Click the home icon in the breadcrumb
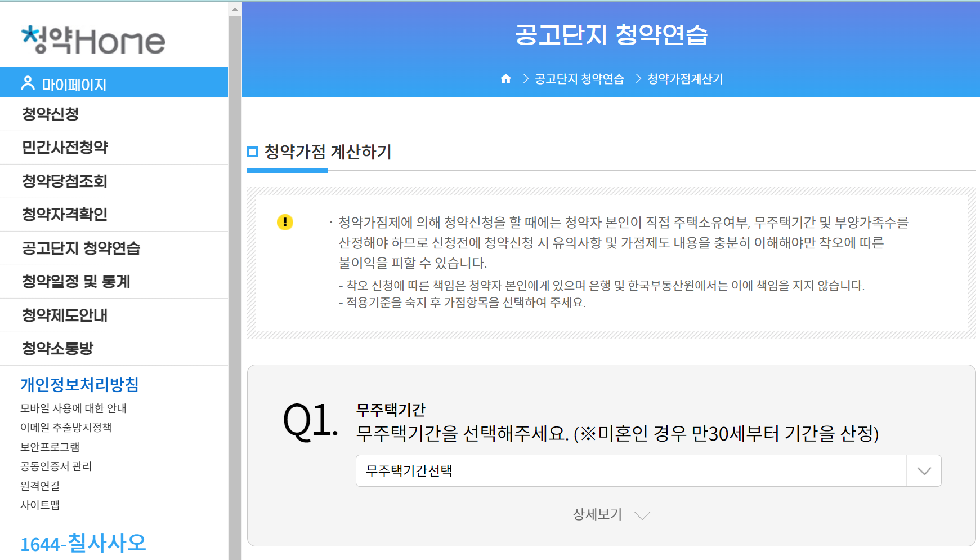This screenshot has height=560, width=980. (505, 79)
